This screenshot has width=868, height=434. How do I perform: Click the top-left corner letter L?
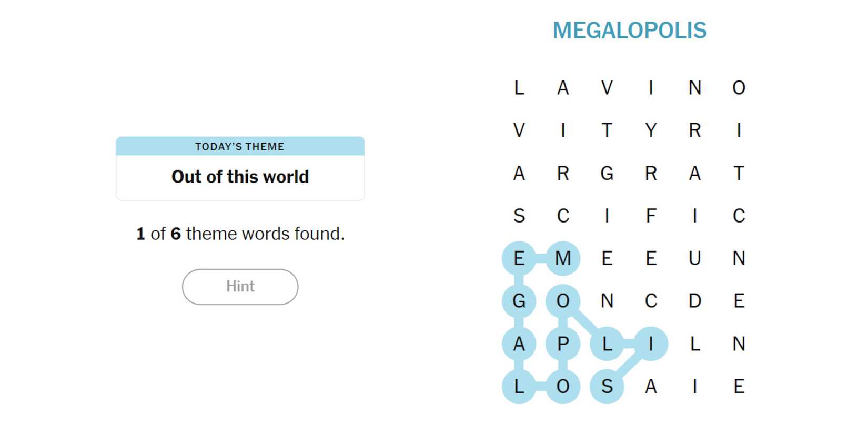point(519,87)
